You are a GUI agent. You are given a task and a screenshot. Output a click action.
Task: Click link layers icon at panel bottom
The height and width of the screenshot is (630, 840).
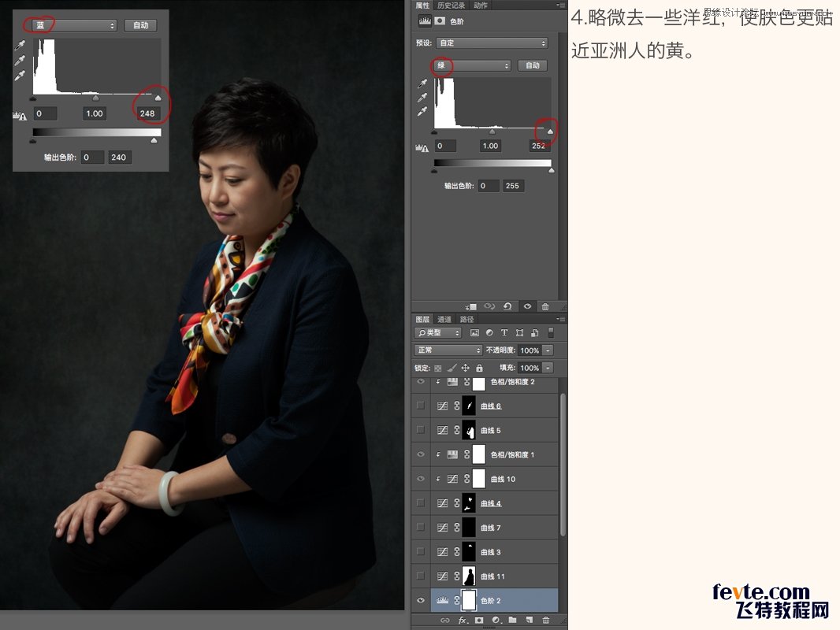(444, 621)
